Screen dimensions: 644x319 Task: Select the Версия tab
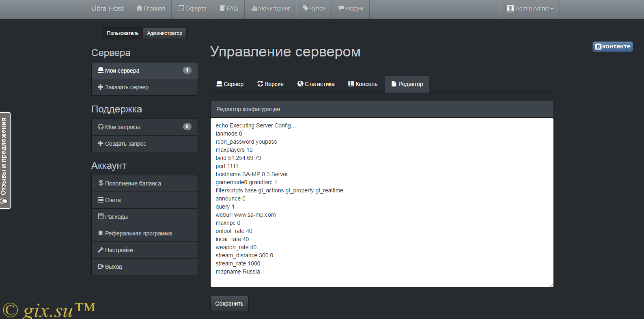(x=270, y=84)
